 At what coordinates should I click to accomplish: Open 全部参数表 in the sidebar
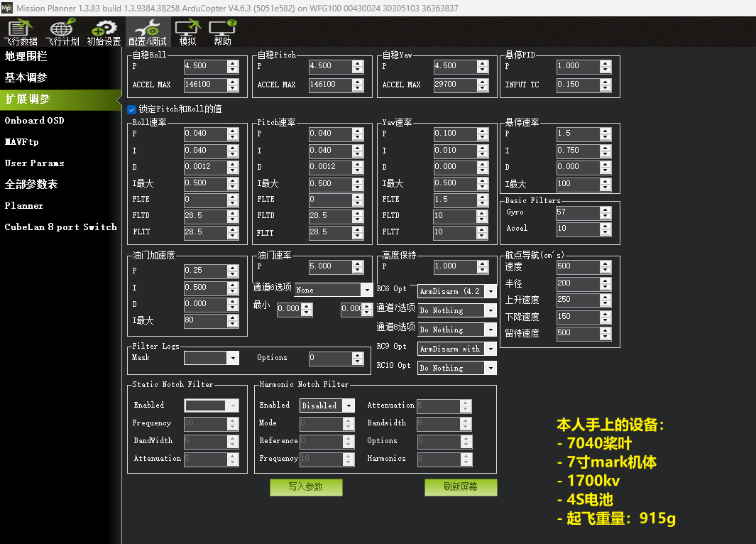coord(31,185)
